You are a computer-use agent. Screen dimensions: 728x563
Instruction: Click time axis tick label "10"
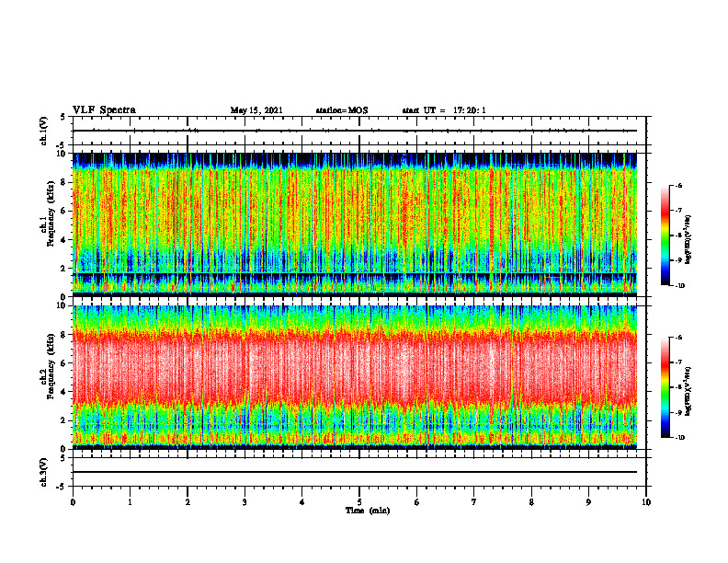[x=646, y=502]
